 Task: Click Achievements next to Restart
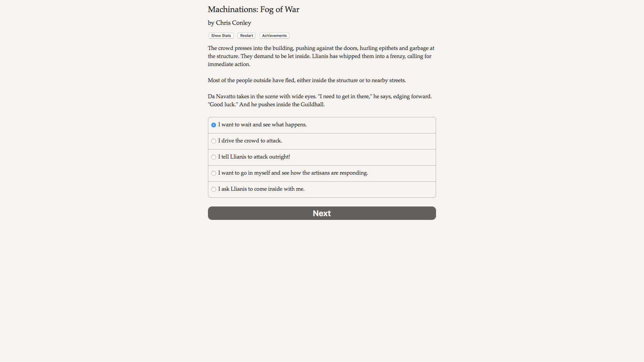pos(274,36)
